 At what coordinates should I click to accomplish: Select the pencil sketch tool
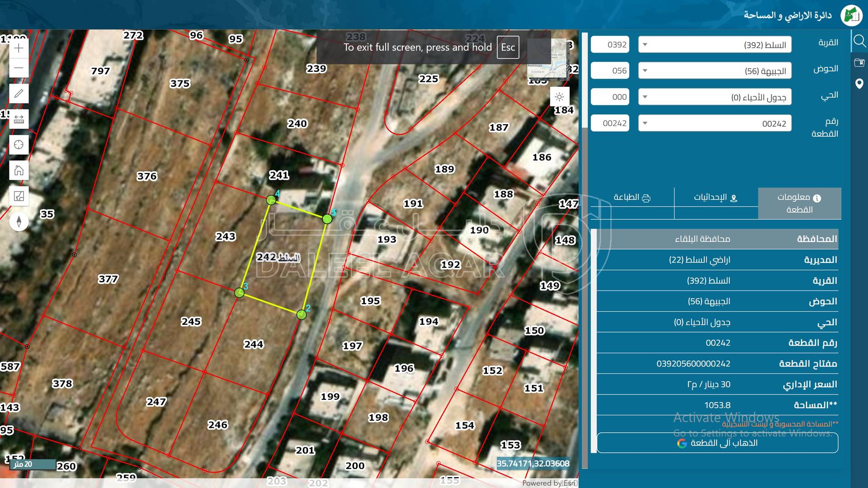pos(19,94)
